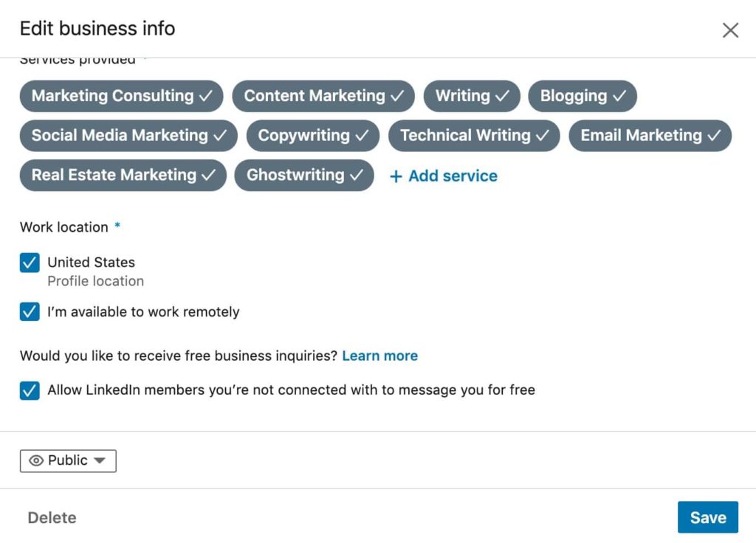Open the Learn more link
Image resolution: width=756 pixels, height=543 pixels.
coord(379,356)
